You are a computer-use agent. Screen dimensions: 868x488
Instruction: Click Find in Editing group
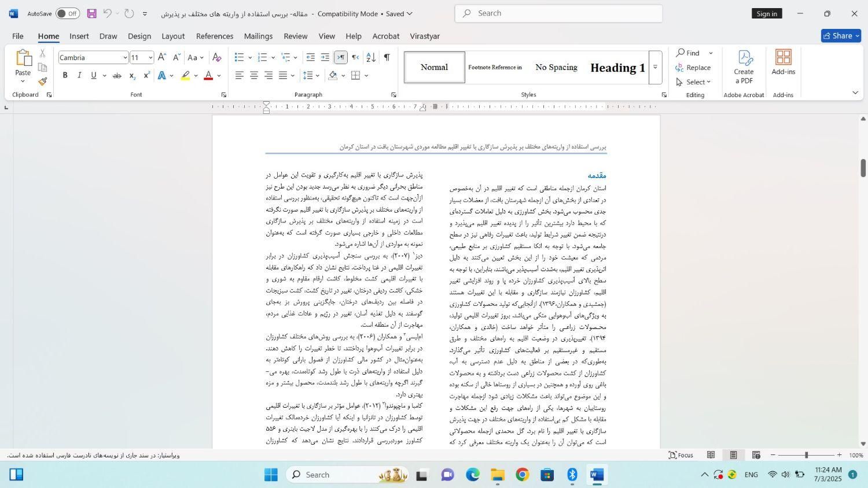688,53
